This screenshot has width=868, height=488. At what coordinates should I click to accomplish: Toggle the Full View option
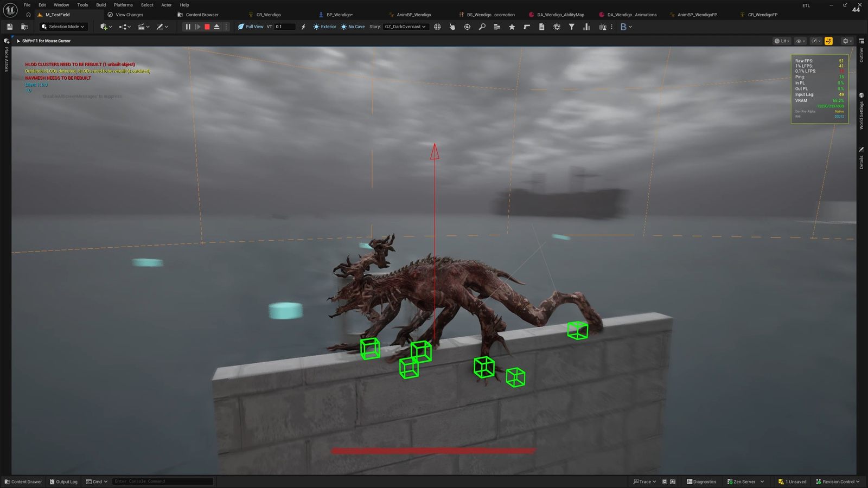pyautogui.click(x=251, y=27)
